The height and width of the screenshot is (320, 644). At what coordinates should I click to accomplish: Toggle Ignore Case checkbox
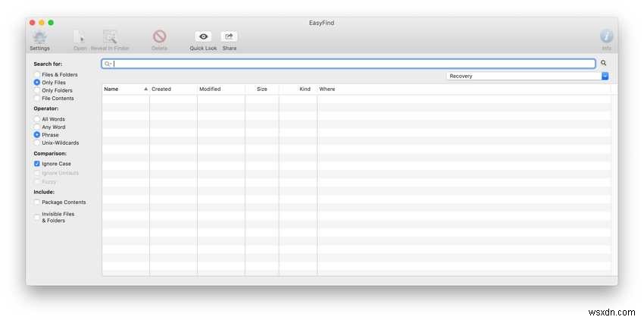coord(37,164)
